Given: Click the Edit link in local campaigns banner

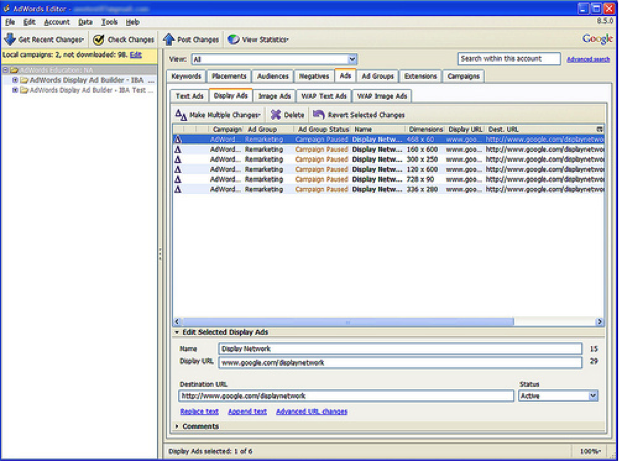Looking at the screenshot, I should click(136, 55).
